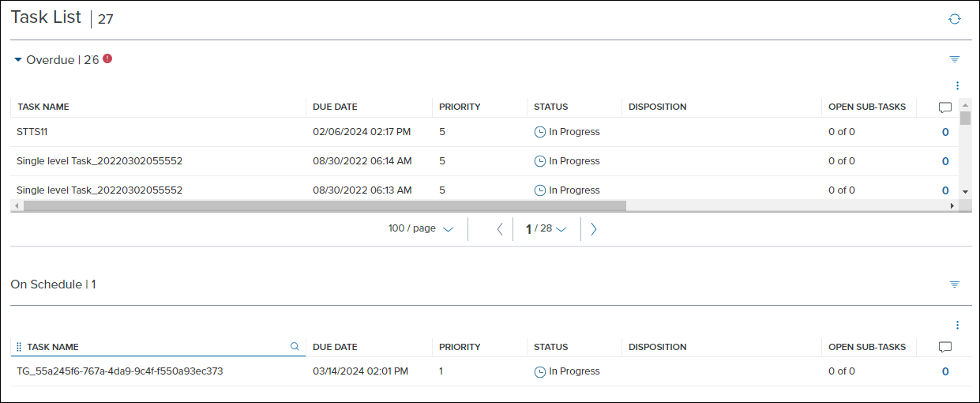Open the 100 / page dropdown
This screenshot has height=403, width=980.
click(x=421, y=228)
